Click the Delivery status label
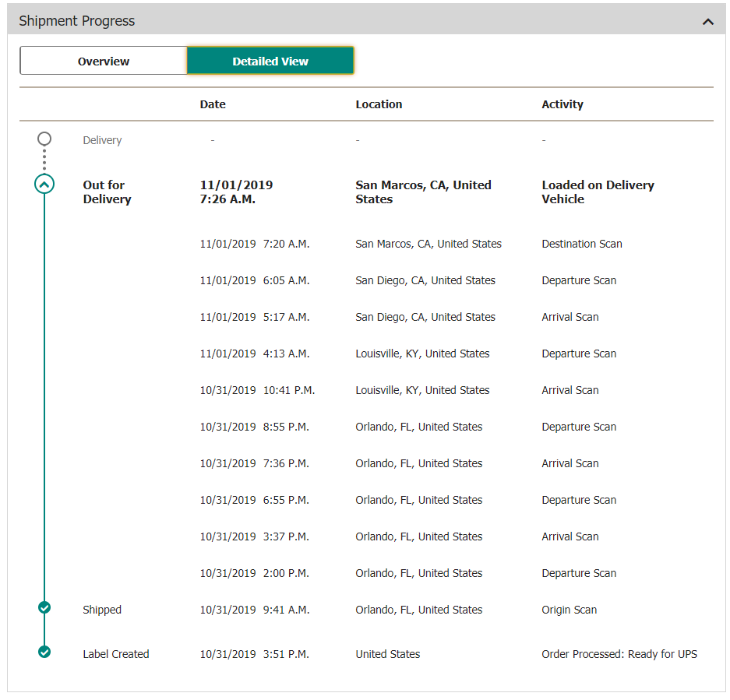730x700 pixels. [102, 140]
